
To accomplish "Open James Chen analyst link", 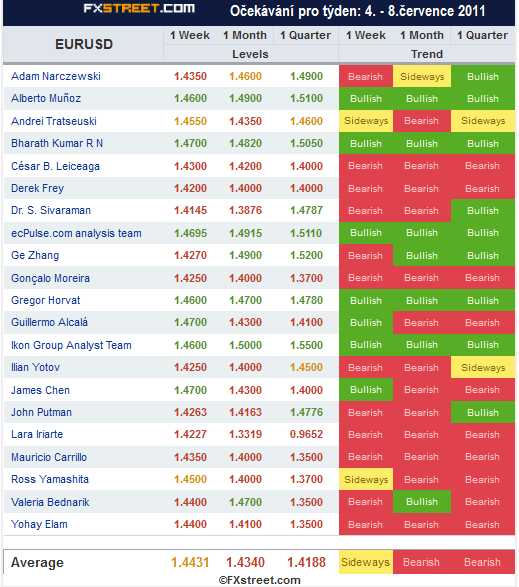I will [40, 390].
